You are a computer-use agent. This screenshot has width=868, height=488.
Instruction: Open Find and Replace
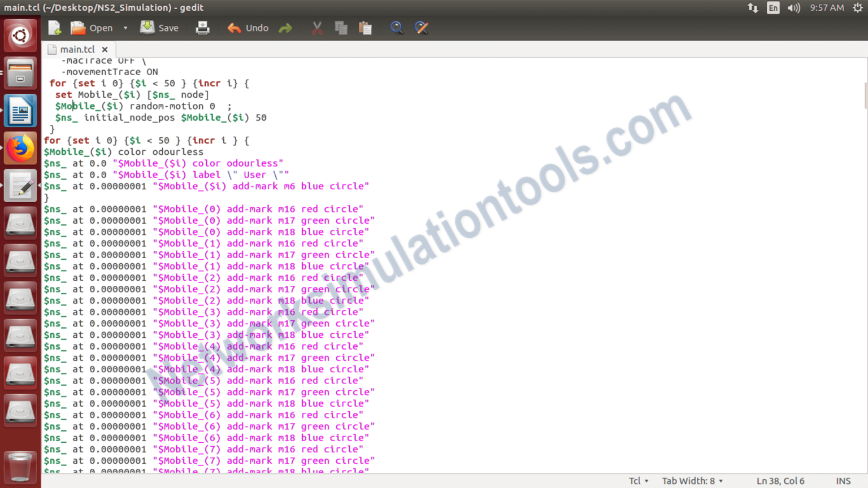click(422, 27)
